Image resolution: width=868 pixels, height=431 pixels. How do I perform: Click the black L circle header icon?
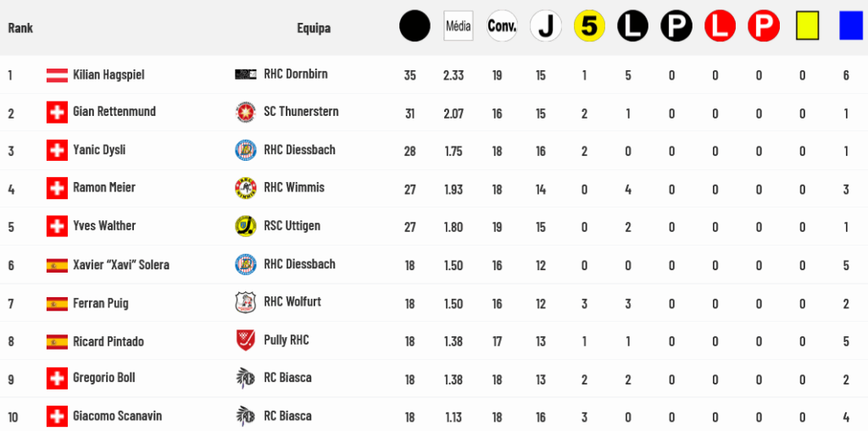coord(632,26)
